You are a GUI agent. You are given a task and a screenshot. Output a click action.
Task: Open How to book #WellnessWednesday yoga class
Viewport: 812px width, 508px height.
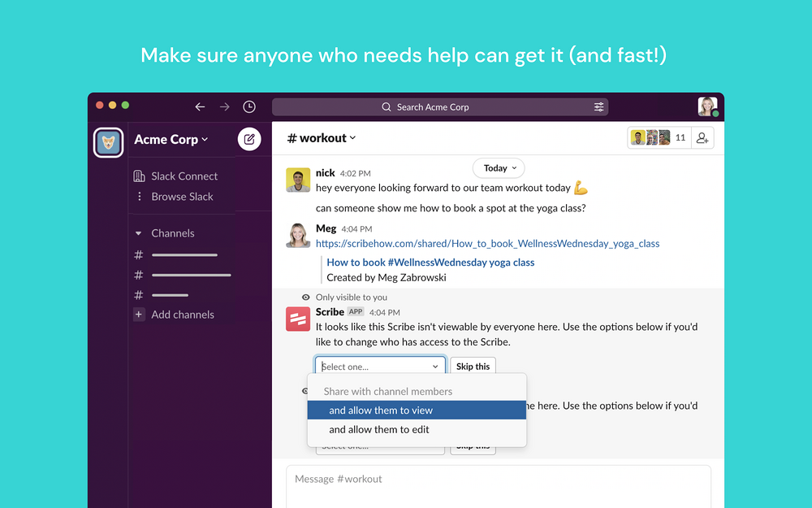[x=430, y=263]
